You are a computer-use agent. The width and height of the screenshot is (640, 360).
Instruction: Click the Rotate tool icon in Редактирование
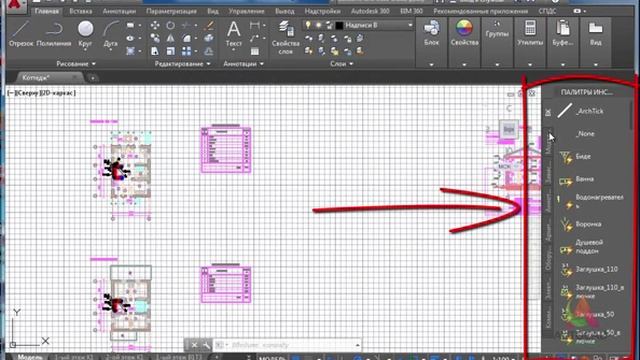click(170, 26)
